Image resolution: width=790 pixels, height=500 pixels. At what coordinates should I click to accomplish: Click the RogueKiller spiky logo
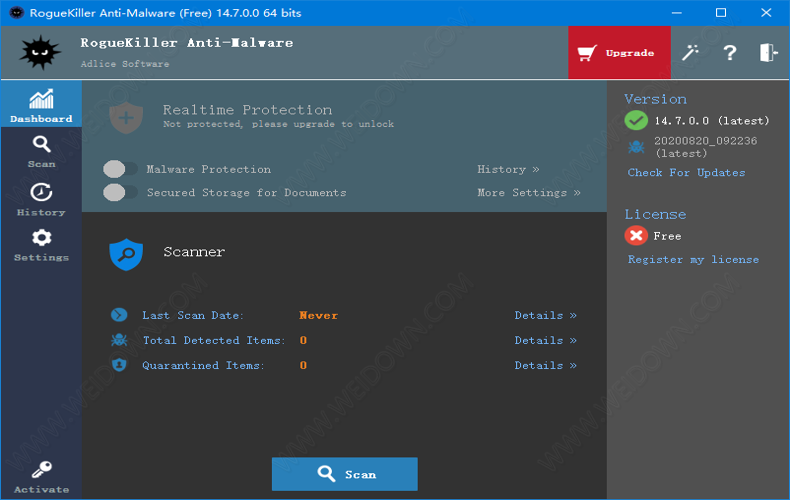[x=40, y=52]
